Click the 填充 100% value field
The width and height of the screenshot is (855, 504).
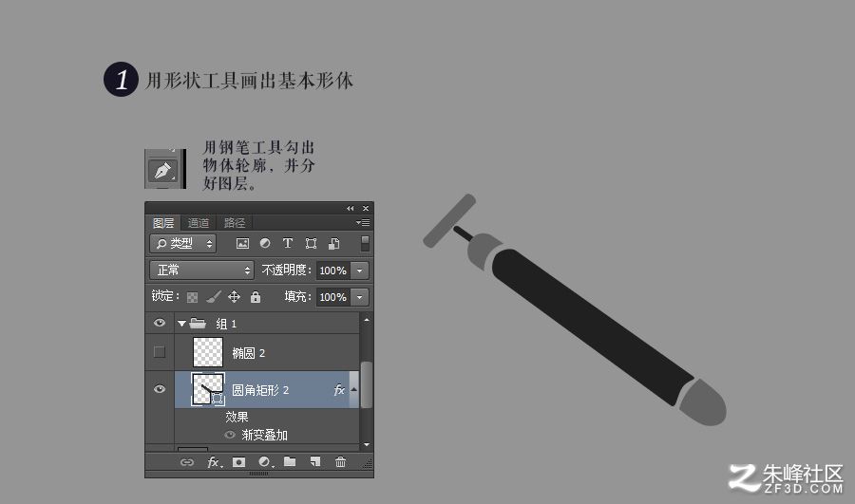[333, 297]
